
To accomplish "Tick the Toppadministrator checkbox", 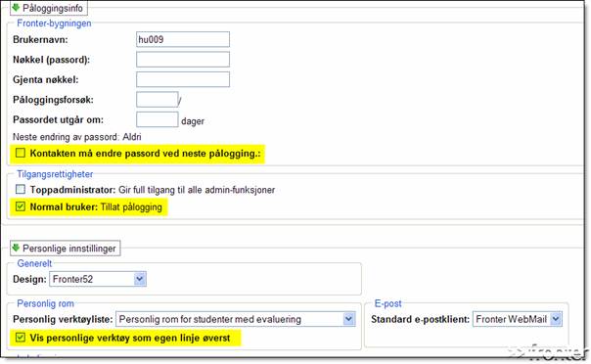I will (x=21, y=189).
